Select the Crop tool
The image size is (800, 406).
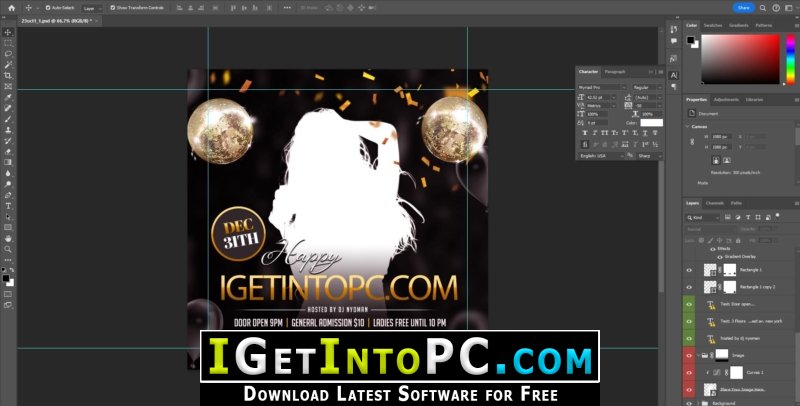8,75
